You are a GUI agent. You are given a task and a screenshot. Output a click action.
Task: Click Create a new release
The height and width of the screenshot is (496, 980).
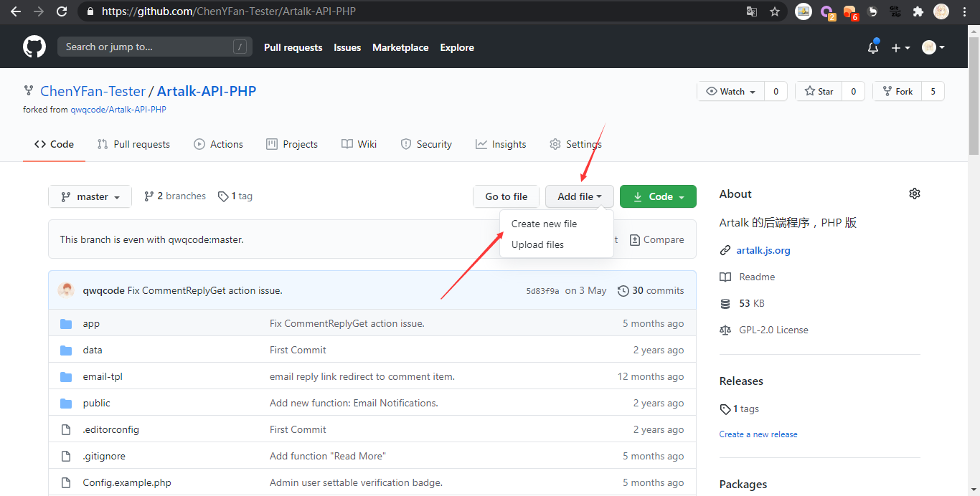coord(758,434)
